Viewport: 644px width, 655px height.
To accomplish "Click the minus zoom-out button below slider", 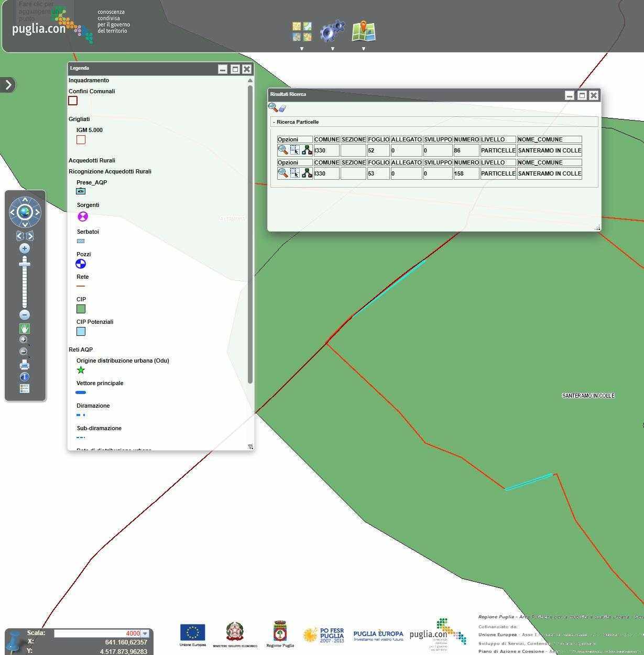I will tap(25, 315).
